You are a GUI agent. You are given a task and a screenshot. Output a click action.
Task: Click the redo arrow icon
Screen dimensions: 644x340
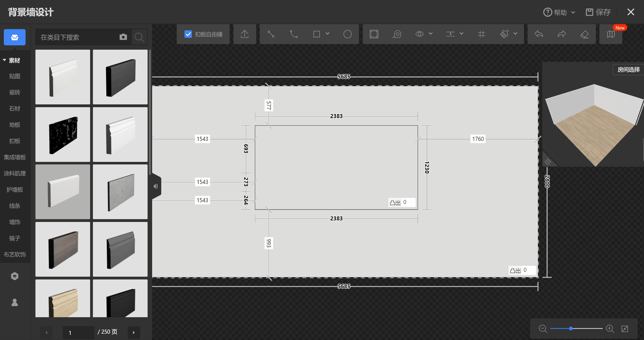[561, 34]
